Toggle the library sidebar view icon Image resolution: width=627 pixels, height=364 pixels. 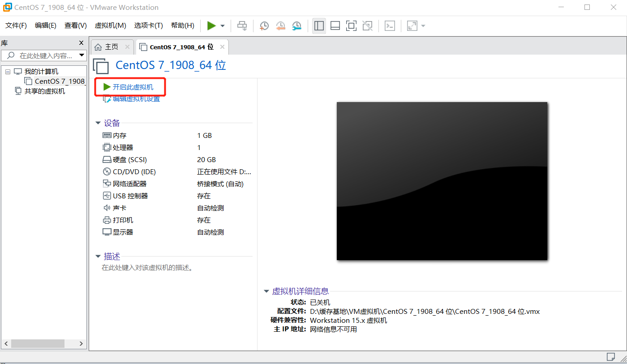click(x=319, y=26)
